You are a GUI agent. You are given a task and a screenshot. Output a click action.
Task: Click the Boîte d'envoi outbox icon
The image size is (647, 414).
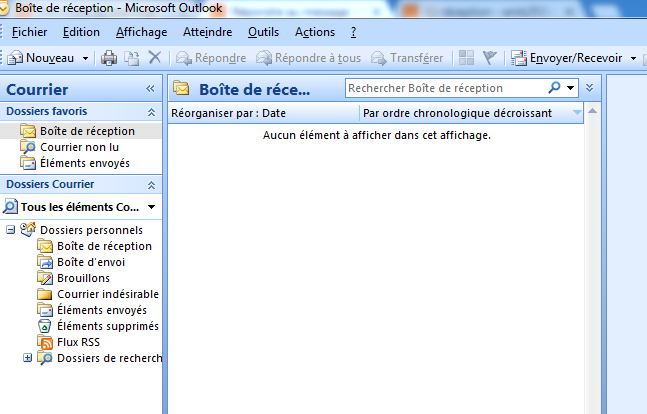(x=45, y=263)
